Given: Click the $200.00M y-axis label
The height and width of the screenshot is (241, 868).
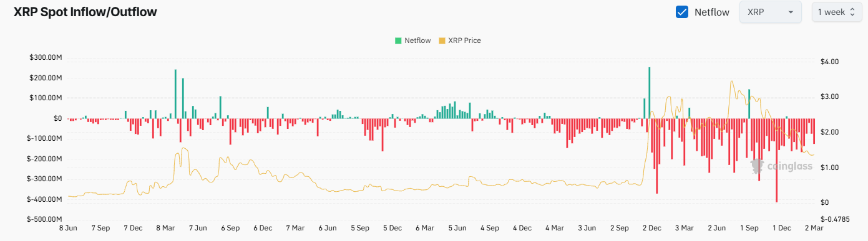Looking at the screenshot, I should pyautogui.click(x=46, y=78).
